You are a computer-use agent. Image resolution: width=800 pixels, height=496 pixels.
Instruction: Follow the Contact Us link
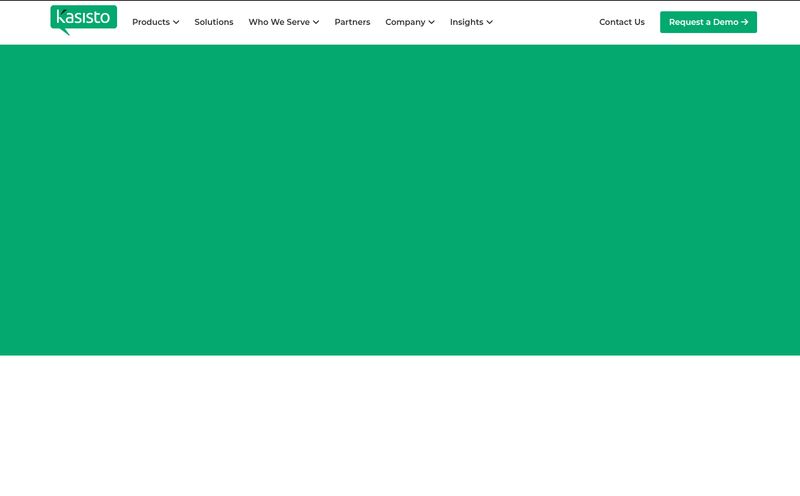pyautogui.click(x=621, y=22)
